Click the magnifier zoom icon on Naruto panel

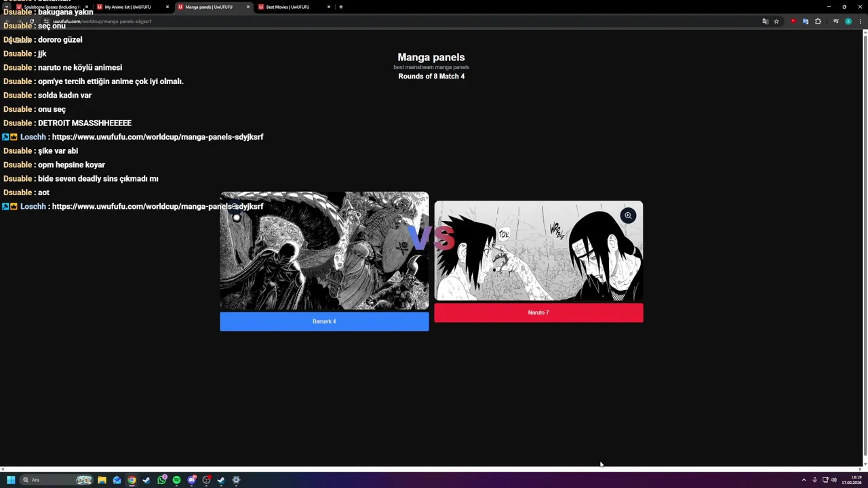[628, 216]
